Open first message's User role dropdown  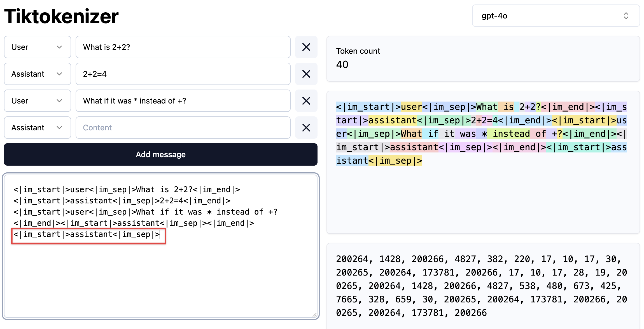(x=37, y=47)
